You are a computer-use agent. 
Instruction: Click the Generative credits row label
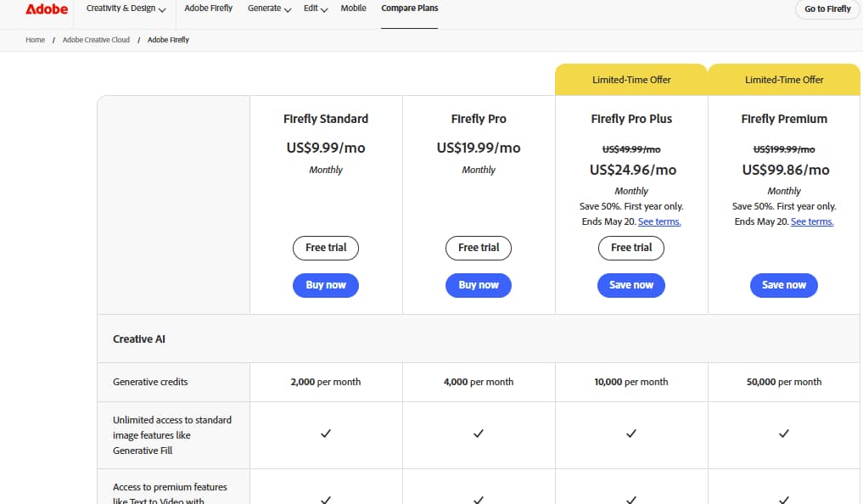pyautogui.click(x=150, y=382)
